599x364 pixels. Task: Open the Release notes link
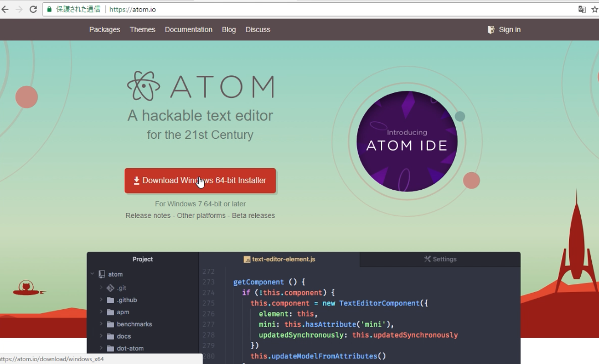coord(148,216)
